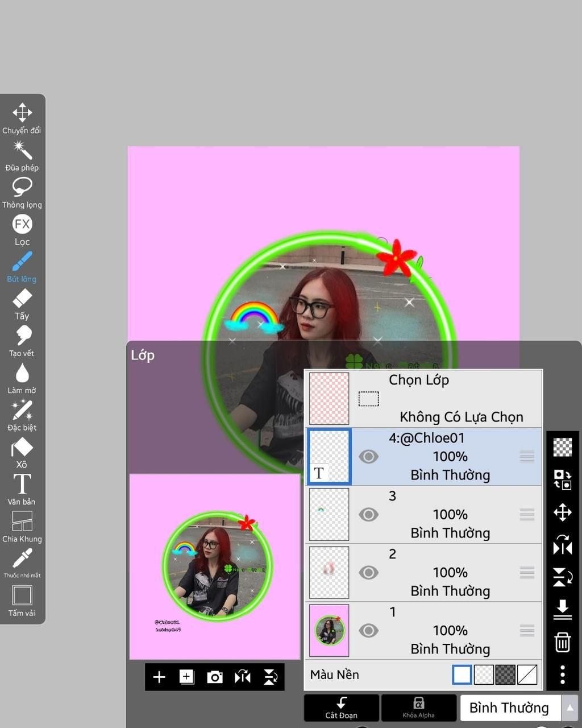Click Không Có Lựa Chọn text
The height and width of the screenshot is (728, 582).
(x=462, y=417)
